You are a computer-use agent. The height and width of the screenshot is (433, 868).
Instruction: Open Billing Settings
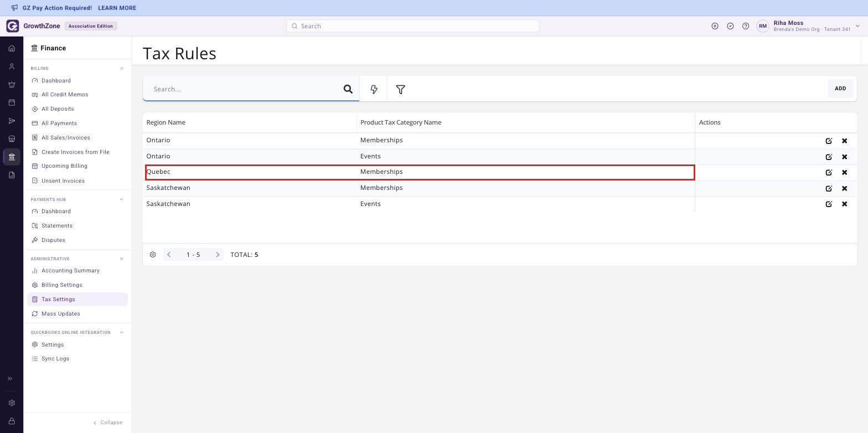coord(62,285)
